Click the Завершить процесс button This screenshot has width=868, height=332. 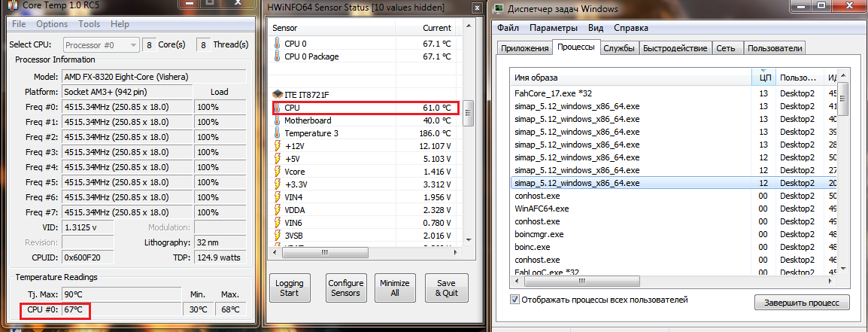pyautogui.click(x=802, y=303)
